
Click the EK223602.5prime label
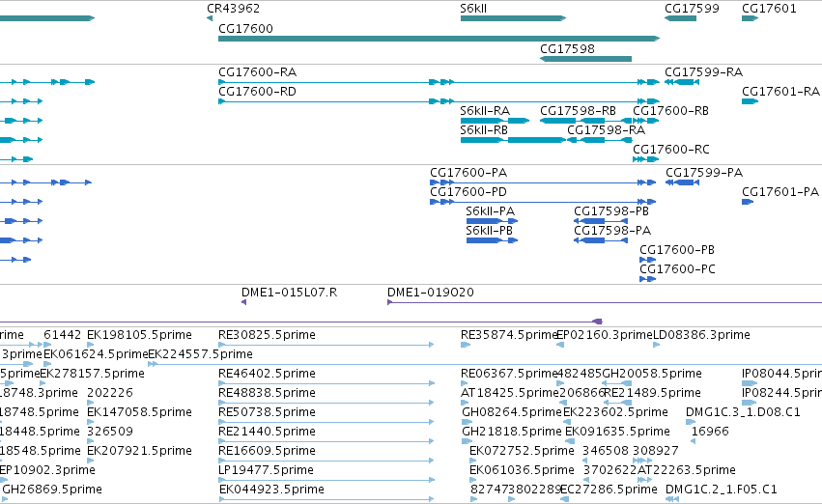point(615,412)
